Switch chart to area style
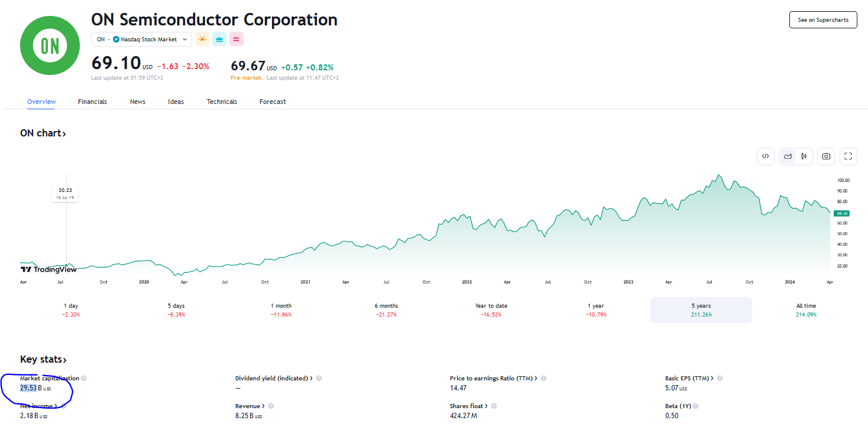This screenshot has height=427, width=868. [788, 156]
